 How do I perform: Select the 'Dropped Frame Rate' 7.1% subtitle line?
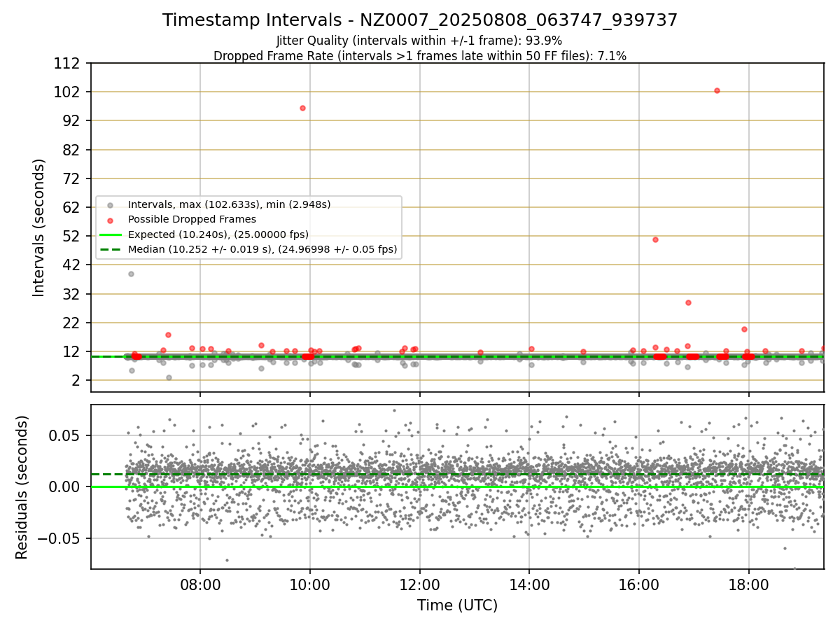pos(420,56)
